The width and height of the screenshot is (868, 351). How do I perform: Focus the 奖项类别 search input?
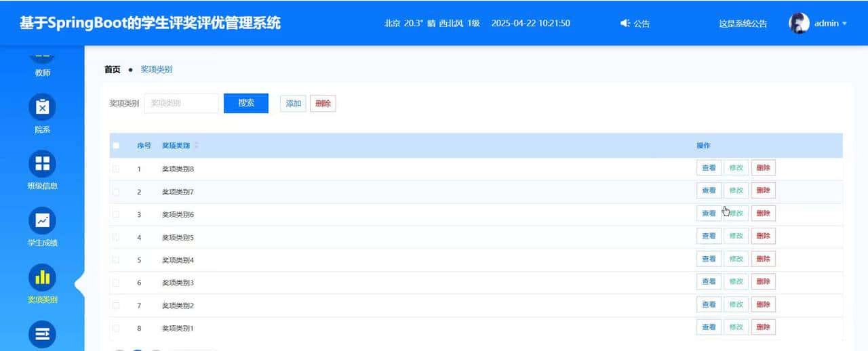click(x=182, y=103)
